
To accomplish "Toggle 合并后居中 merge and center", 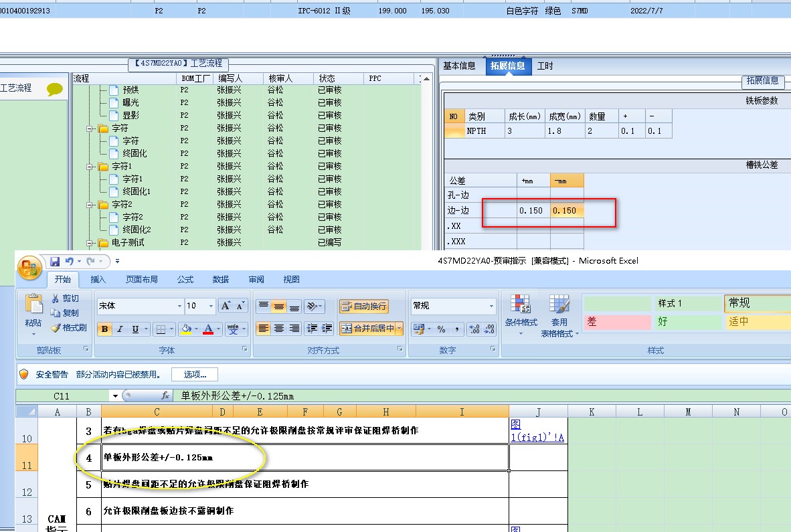I will tap(367, 329).
